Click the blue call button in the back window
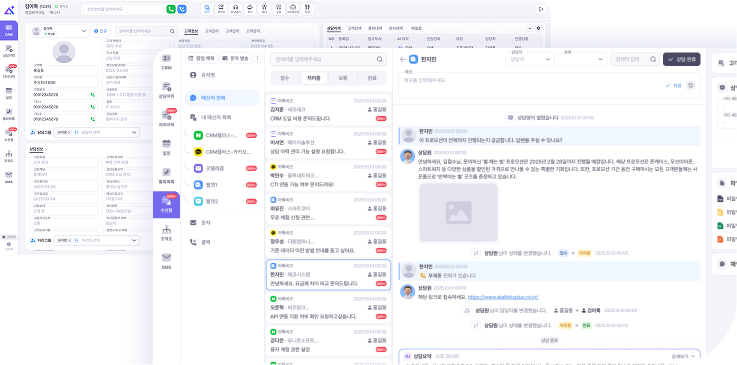 click(182, 9)
